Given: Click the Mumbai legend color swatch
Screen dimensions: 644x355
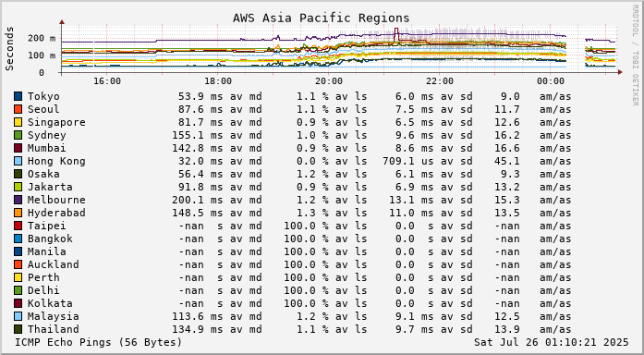Looking at the screenshot, I should tap(18, 148).
